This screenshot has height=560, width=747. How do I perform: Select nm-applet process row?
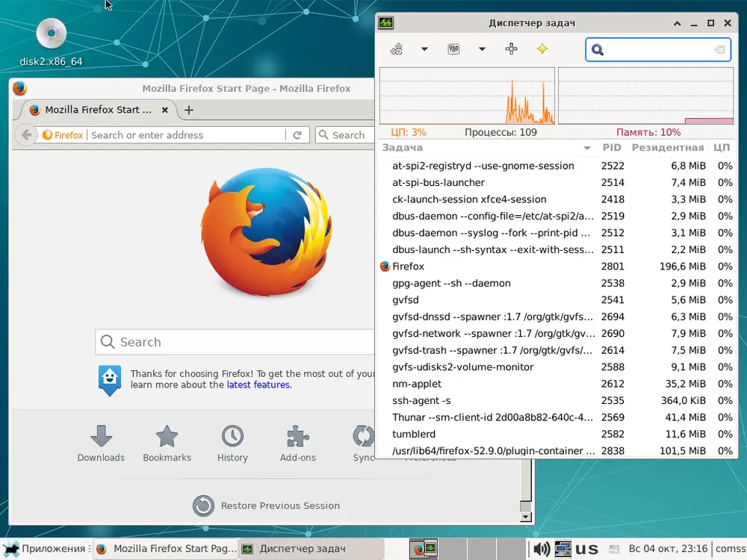pyautogui.click(x=557, y=384)
